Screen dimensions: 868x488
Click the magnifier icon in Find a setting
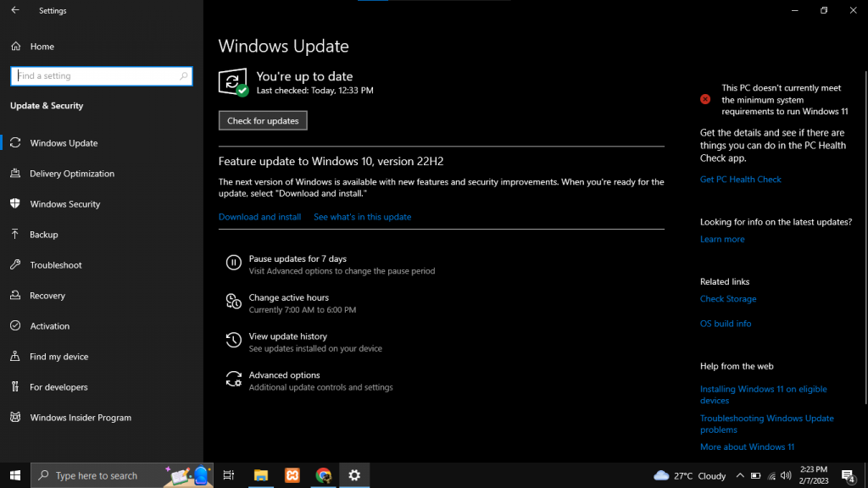coord(183,75)
